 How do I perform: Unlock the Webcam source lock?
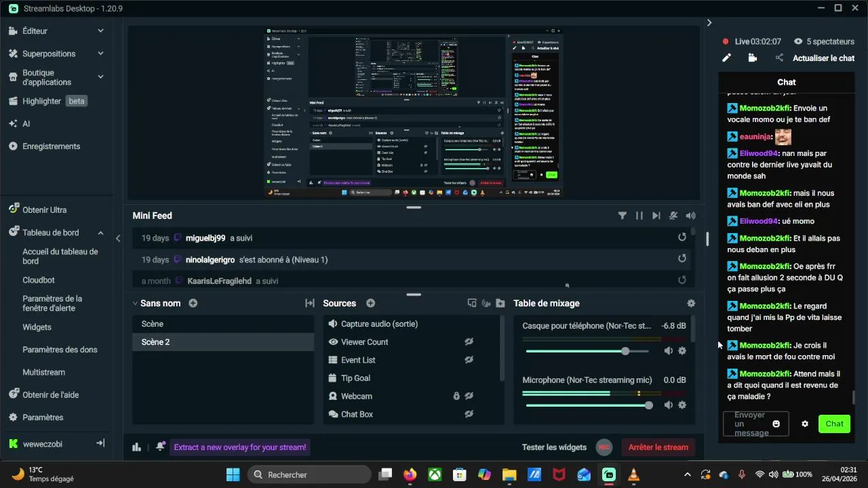[x=456, y=396]
